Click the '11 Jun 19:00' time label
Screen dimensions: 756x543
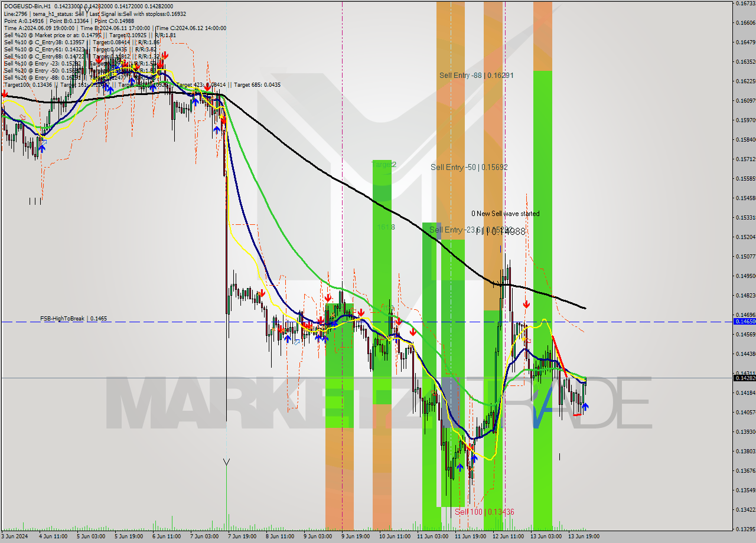(x=470, y=537)
